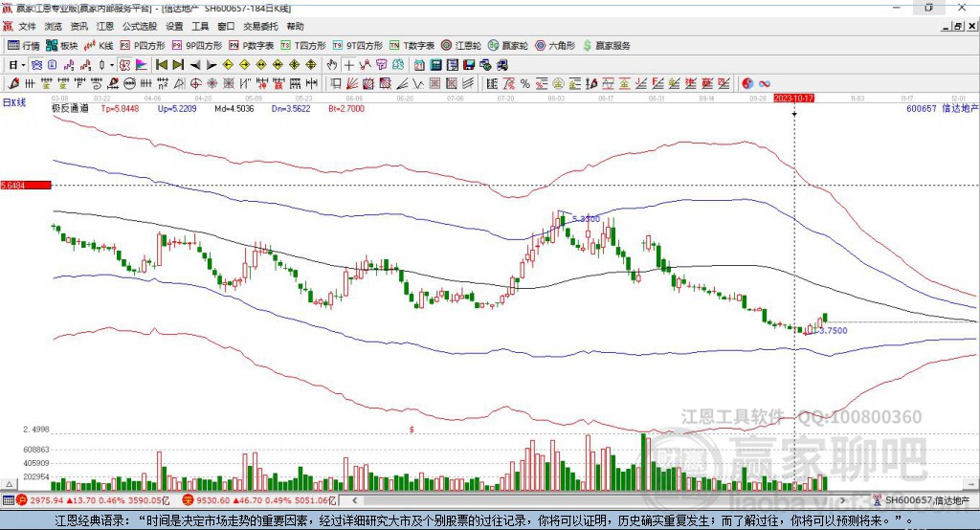Click the calendar date icon
Viewport: 980px width, 530px height.
419,65
